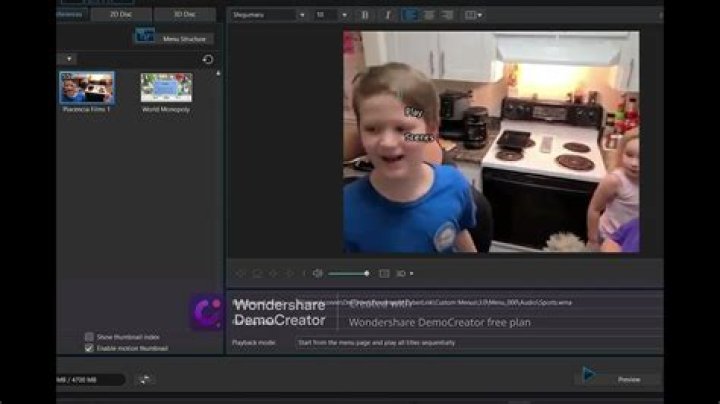
Task: Align menu text to the right
Action: pos(447,15)
